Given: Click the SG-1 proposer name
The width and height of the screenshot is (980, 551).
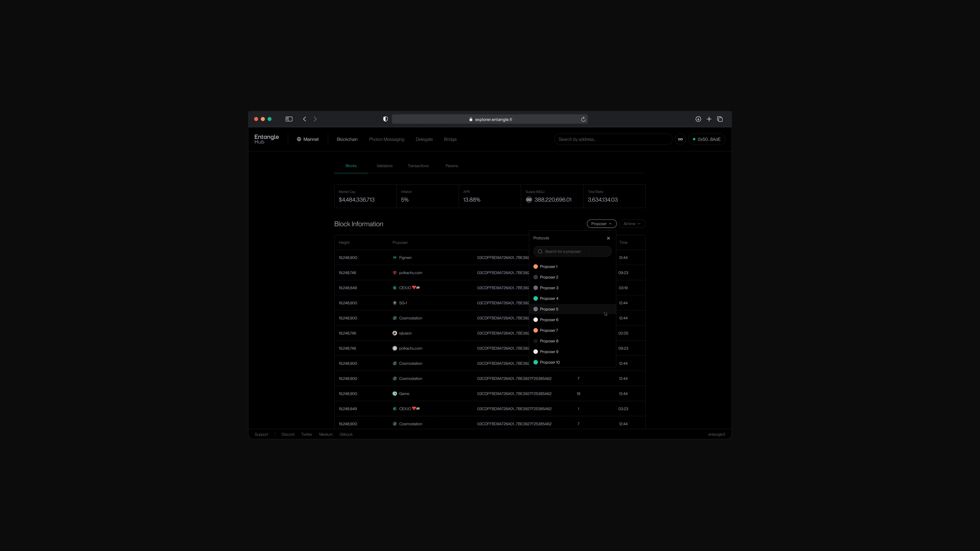Looking at the screenshot, I should [x=403, y=303].
